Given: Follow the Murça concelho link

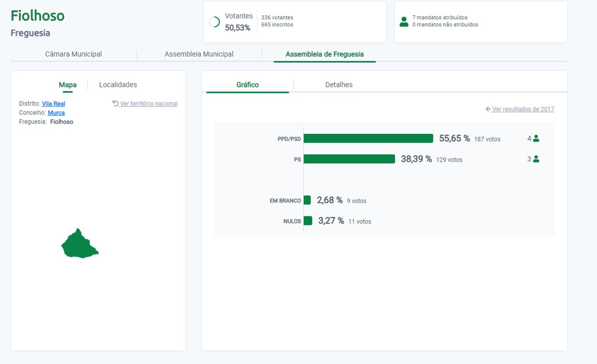Looking at the screenshot, I should pyautogui.click(x=56, y=113).
